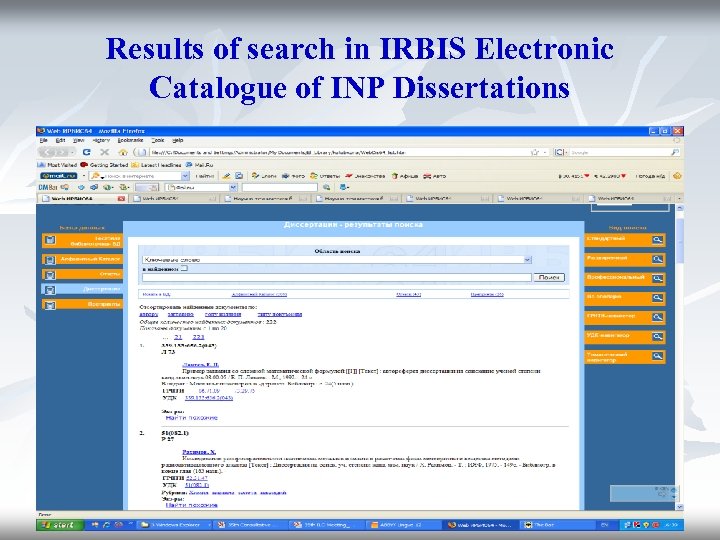Image resolution: width=720 pixels, height=540 pixels.
Task: Click the Найти button on mail.ru toolbar
Action: point(205,176)
